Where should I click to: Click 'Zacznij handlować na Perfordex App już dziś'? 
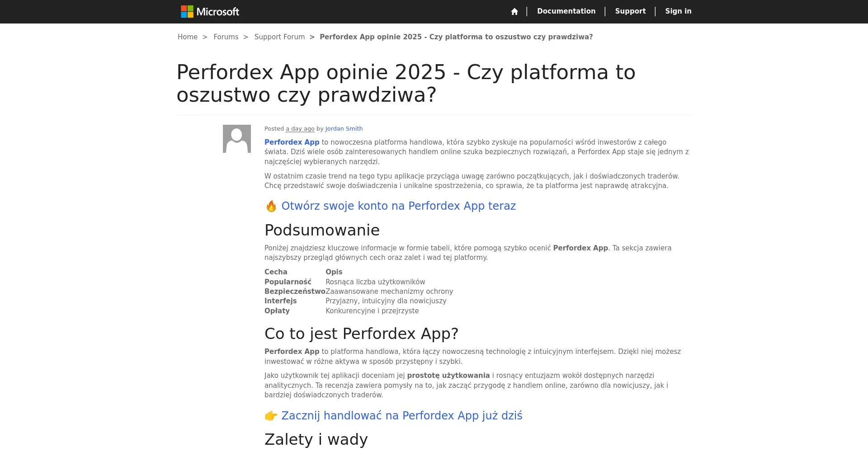pos(401,416)
